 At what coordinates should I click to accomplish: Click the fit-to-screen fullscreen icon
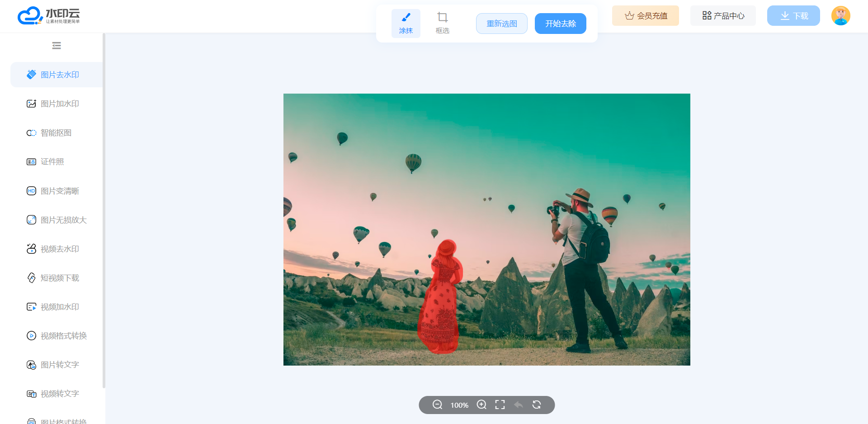coord(500,405)
